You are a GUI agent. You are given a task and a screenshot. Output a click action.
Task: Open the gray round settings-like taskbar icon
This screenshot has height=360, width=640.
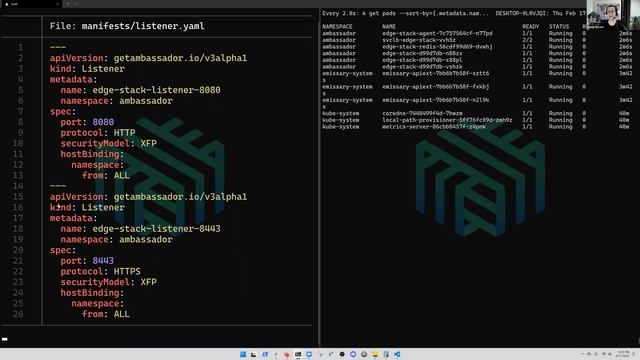point(364,354)
